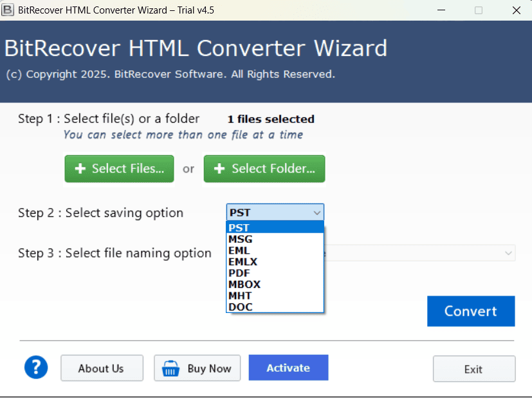Close the HTML Converter Wizard window
Viewport: 532px width, 398px height.
click(517, 10)
